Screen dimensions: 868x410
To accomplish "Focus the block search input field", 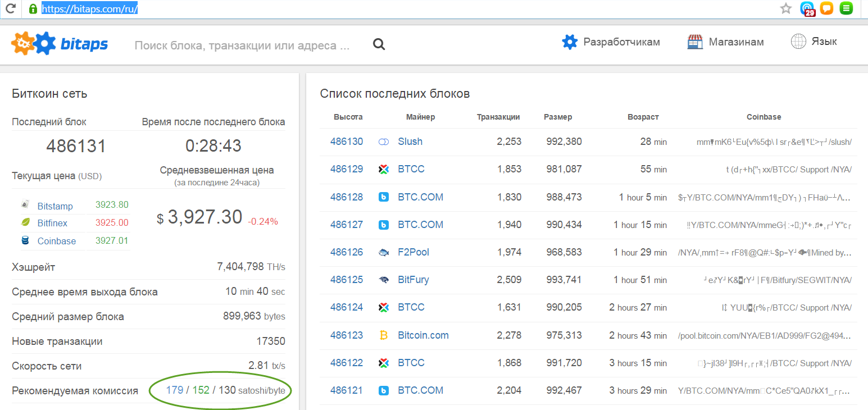I will [x=242, y=45].
